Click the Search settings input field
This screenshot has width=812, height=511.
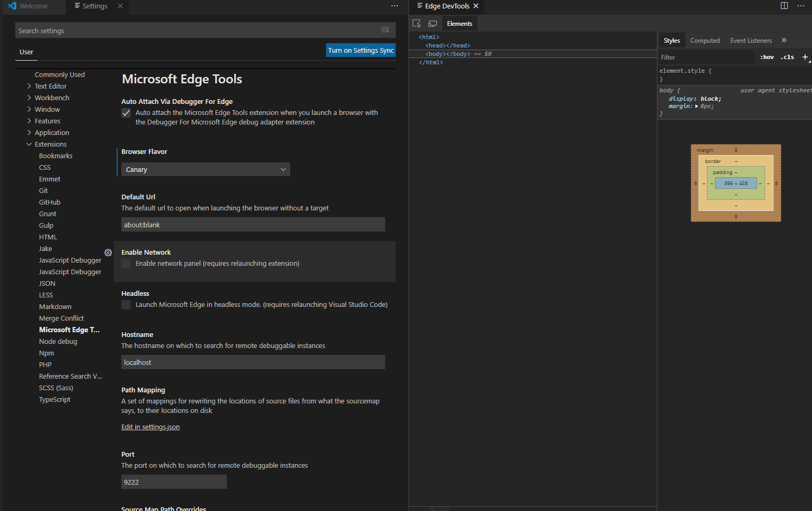195,31
